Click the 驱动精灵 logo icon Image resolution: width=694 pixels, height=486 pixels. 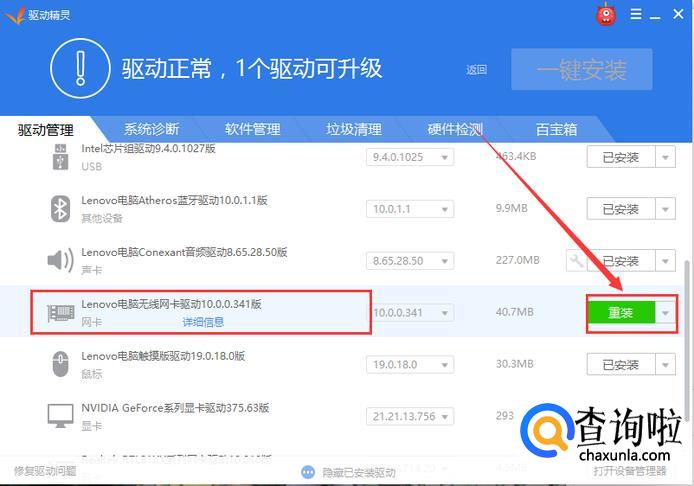(15, 15)
